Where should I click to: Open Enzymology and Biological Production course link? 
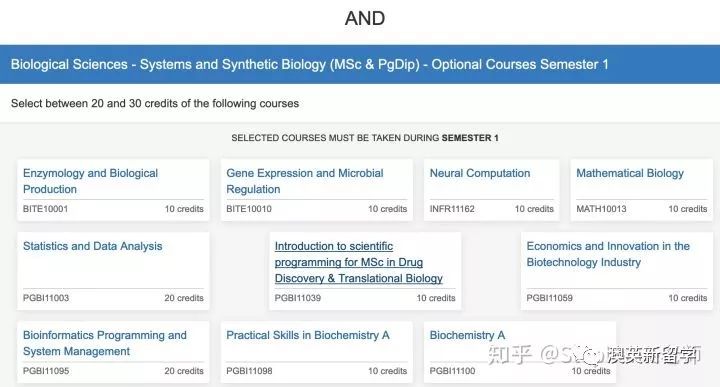point(90,181)
